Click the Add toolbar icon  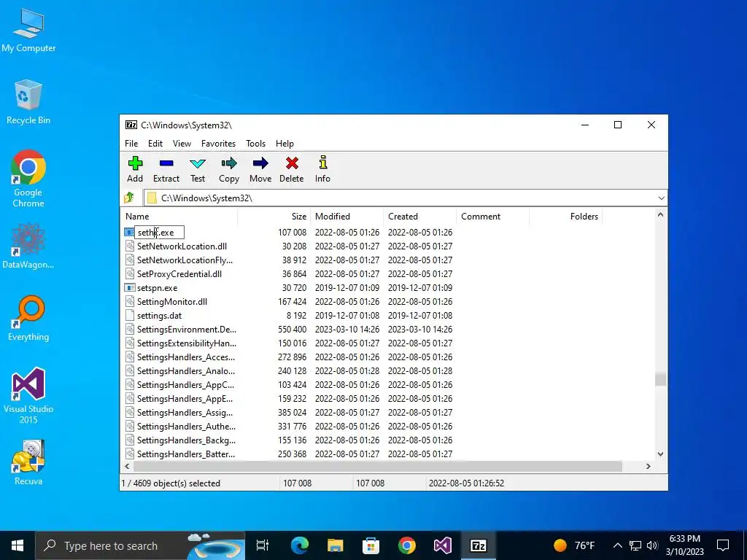tap(135, 163)
